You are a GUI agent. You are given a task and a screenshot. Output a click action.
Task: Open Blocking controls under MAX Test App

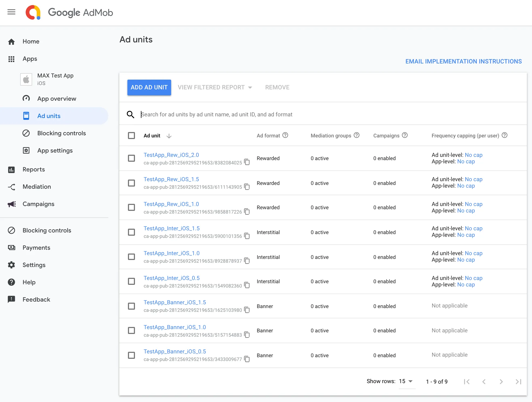(61, 133)
